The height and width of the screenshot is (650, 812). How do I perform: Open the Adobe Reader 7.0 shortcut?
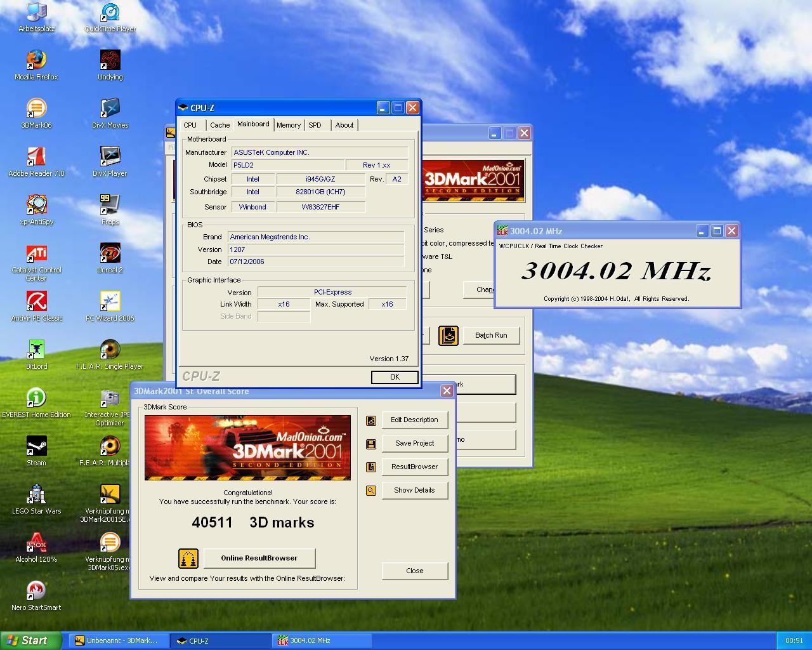[36, 162]
